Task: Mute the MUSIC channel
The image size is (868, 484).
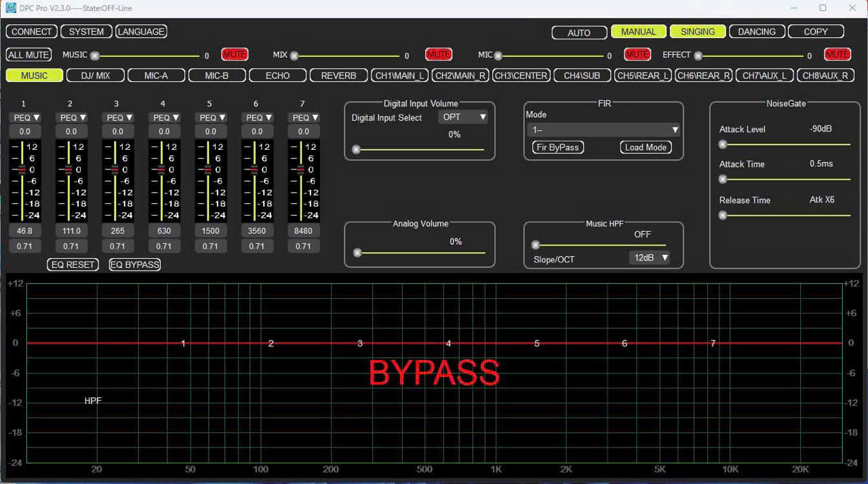Action: 235,54
